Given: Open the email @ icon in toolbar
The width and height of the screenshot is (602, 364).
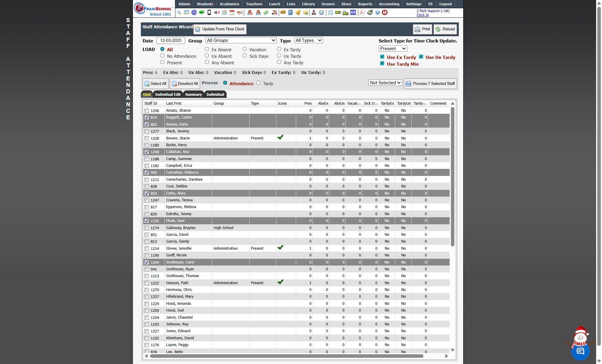Looking at the screenshot, I should [194, 12].
